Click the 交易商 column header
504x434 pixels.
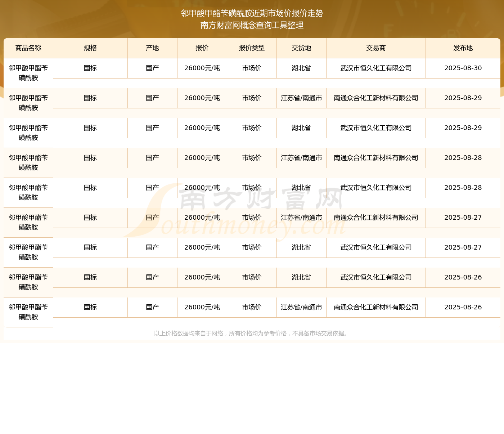coord(376,48)
